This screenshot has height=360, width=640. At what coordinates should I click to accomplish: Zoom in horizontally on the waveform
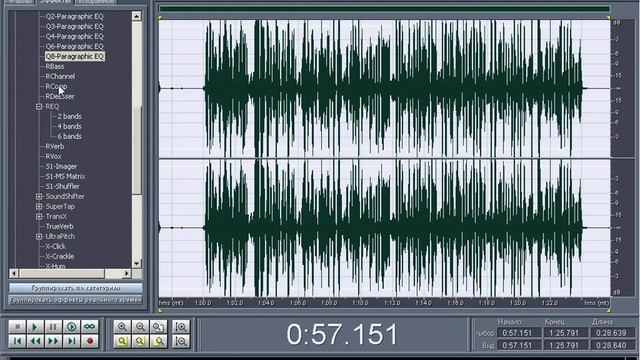(122, 327)
